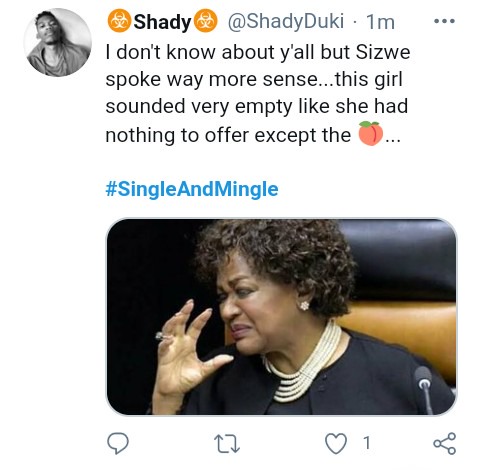Click the display name Shady
The width and height of the screenshot is (480, 470).
162,22
